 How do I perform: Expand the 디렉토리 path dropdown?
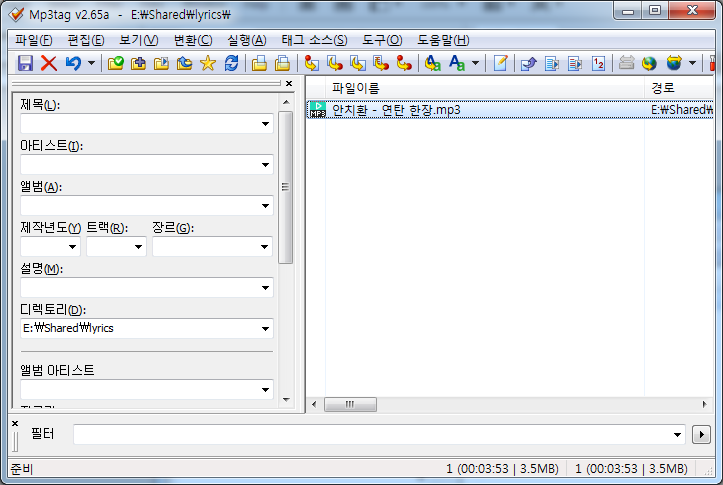click(265, 328)
